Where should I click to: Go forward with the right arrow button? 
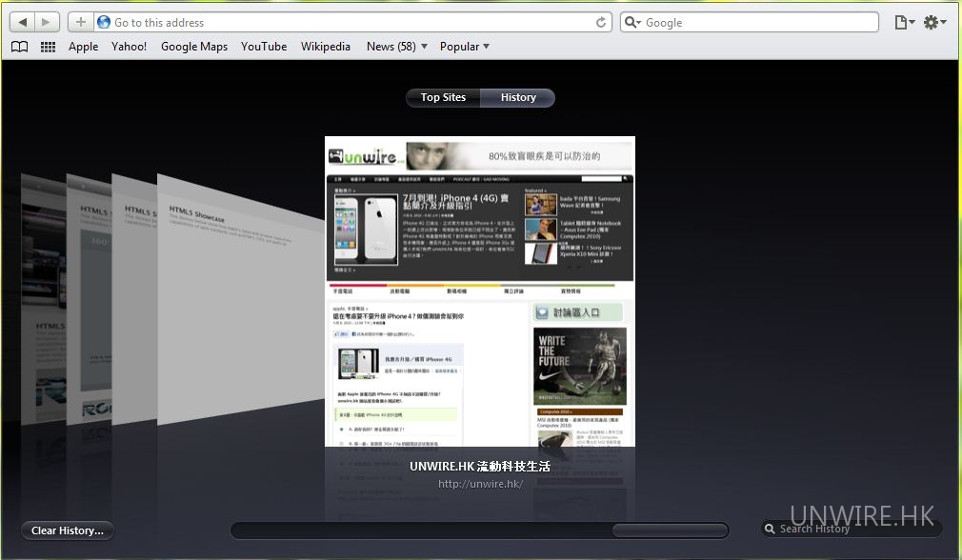click(47, 23)
